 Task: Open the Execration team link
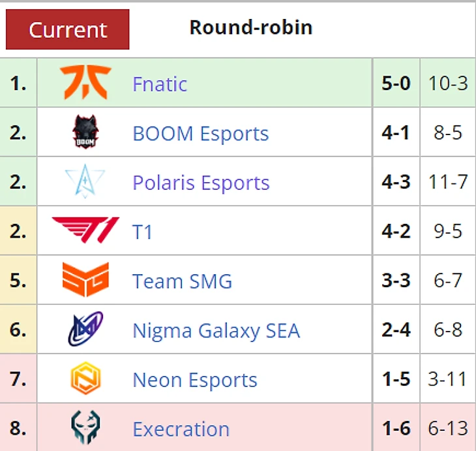(181, 429)
